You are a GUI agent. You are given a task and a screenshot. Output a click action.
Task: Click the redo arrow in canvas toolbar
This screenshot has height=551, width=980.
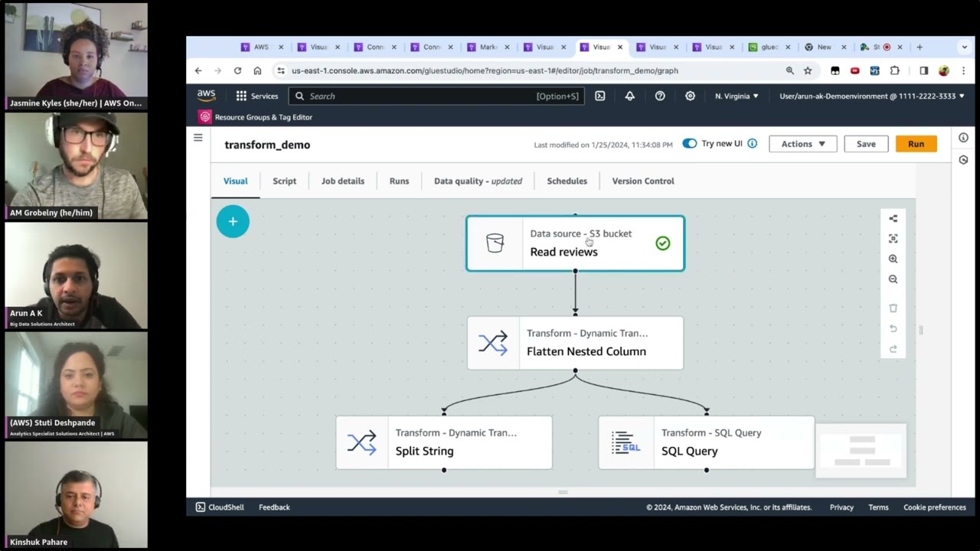[x=893, y=349]
